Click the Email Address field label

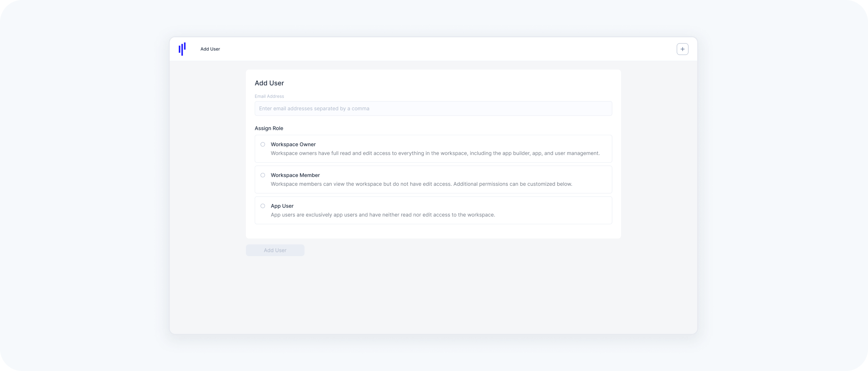click(x=269, y=96)
